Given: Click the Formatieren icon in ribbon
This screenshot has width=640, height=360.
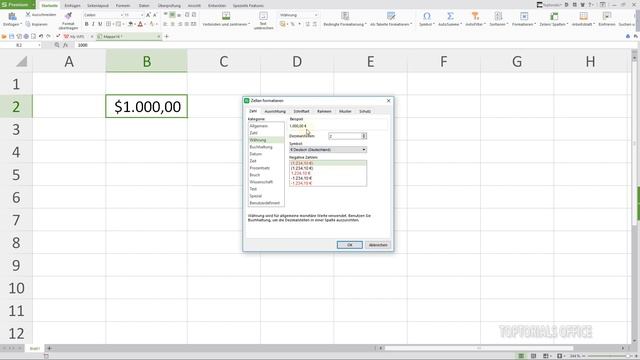Looking at the screenshot, I should pos(524,16).
